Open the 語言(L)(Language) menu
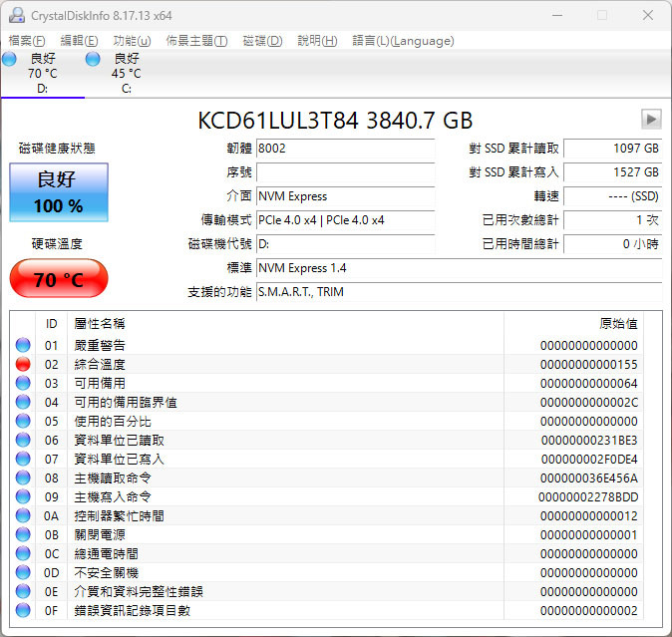672x637 pixels. 403,41
